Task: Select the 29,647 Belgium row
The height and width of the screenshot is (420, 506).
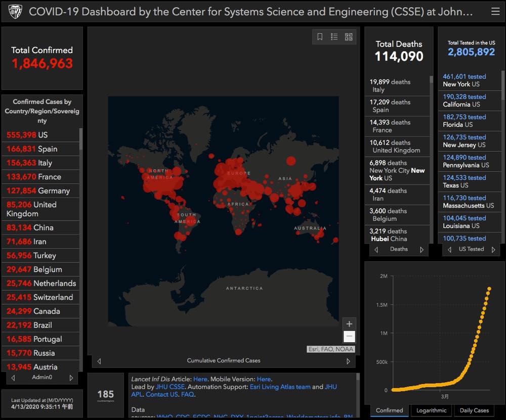Action: (x=40, y=269)
